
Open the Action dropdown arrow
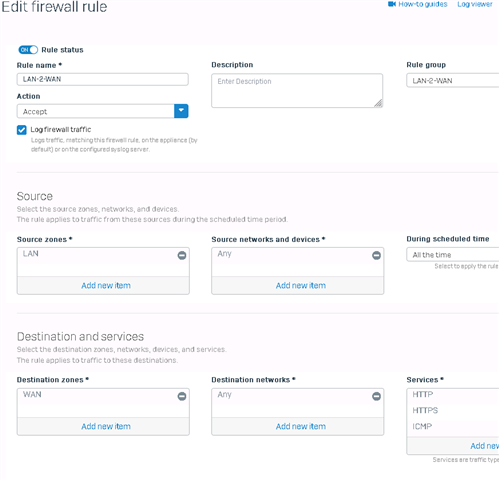[x=181, y=111]
